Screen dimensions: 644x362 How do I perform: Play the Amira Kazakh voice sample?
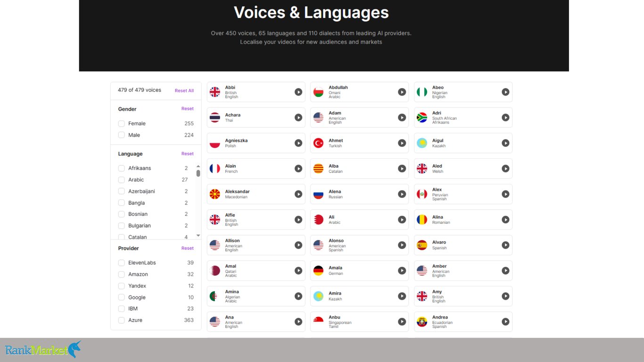402,296
